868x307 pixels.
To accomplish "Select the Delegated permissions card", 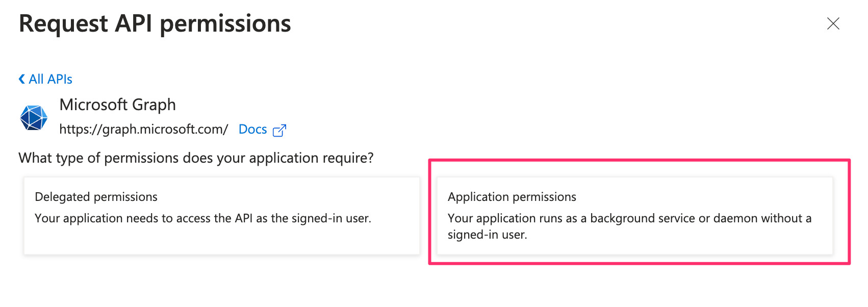I will point(222,215).
